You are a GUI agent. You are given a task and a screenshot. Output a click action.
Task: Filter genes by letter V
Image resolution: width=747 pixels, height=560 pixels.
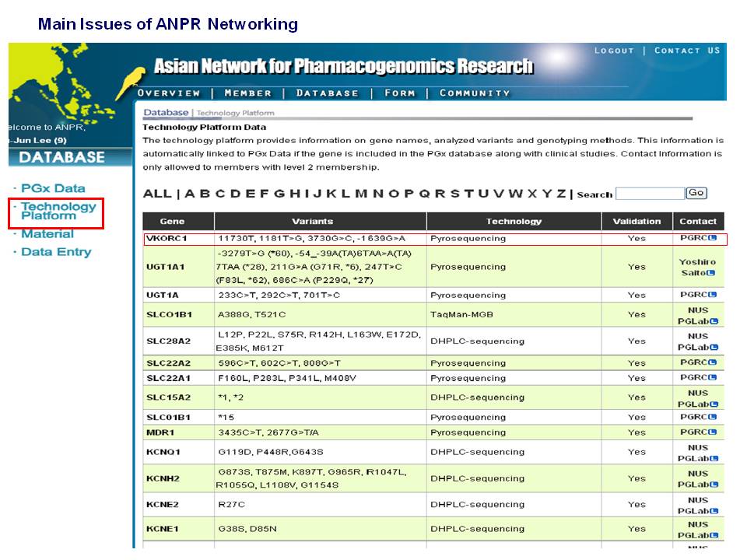click(498, 194)
